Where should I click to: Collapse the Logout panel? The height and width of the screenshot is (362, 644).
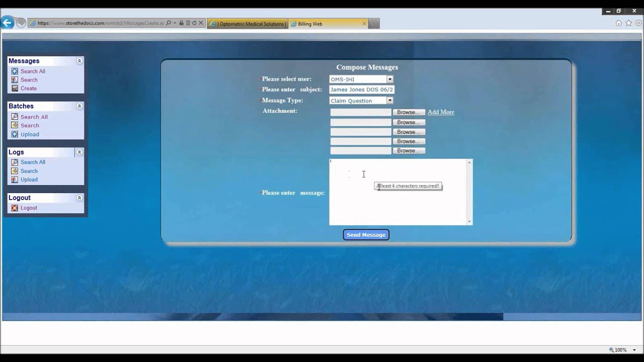pyautogui.click(x=79, y=198)
